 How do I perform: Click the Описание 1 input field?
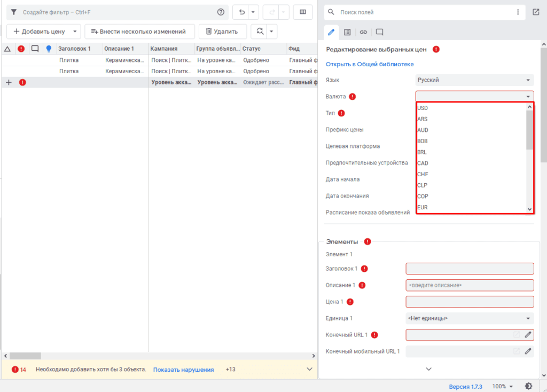click(x=470, y=285)
